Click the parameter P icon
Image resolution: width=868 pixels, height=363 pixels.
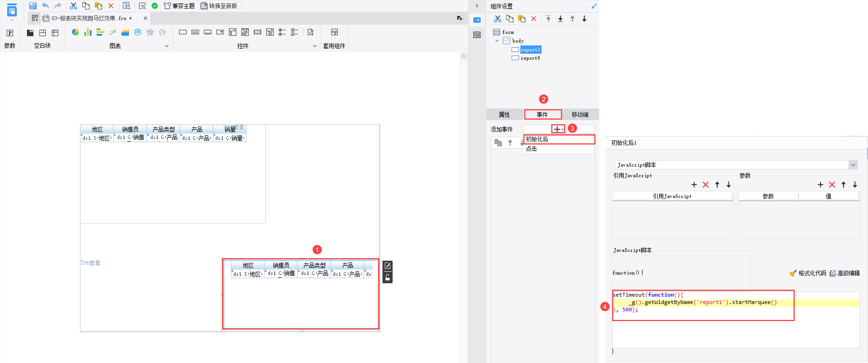pyautogui.click(x=10, y=33)
